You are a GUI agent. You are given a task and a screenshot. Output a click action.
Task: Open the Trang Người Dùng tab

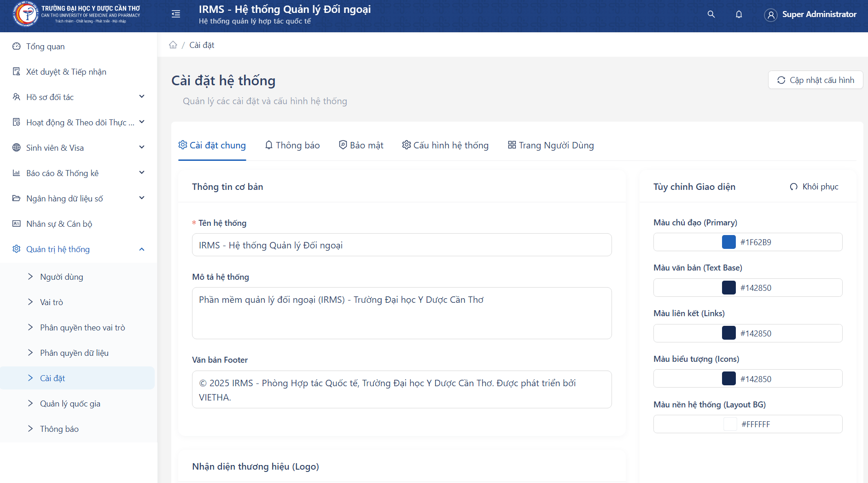pos(551,146)
